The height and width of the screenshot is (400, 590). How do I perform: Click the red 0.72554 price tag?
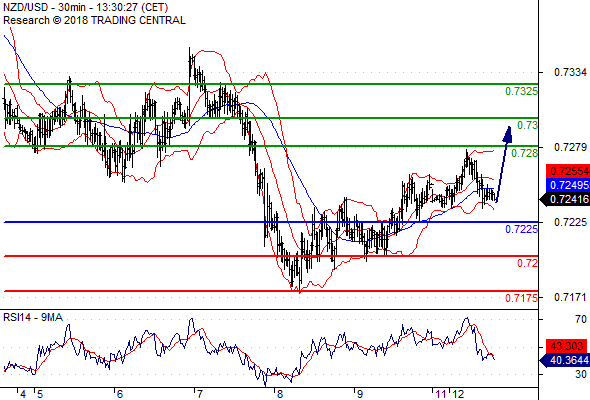coord(568,171)
